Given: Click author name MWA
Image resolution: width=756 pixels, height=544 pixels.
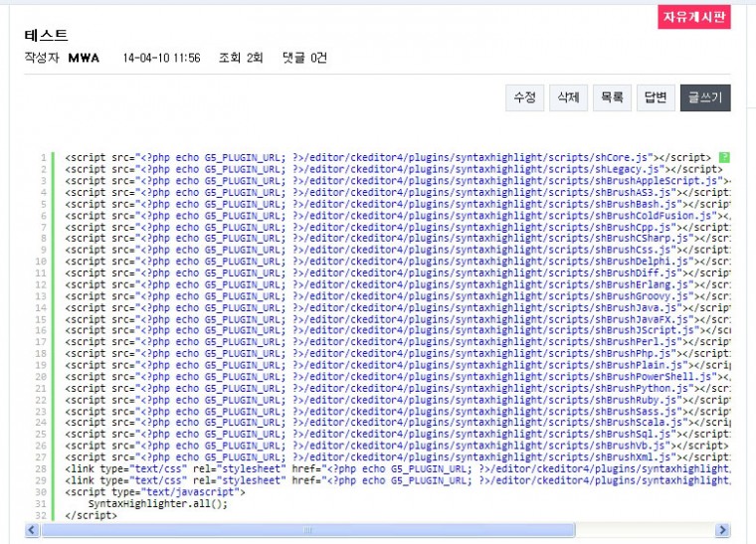Looking at the screenshot, I should pyautogui.click(x=84, y=58).
